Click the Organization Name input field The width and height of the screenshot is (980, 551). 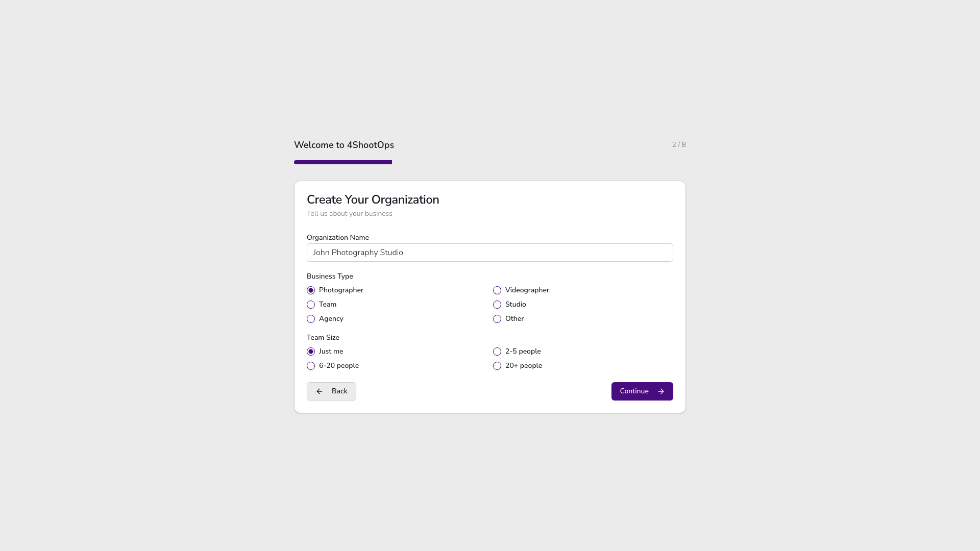(489, 252)
